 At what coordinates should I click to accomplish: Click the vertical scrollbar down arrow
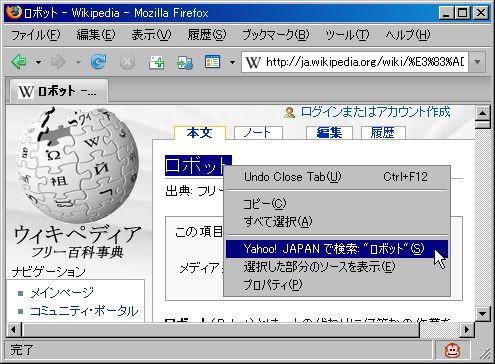click(x=482, y=313)
